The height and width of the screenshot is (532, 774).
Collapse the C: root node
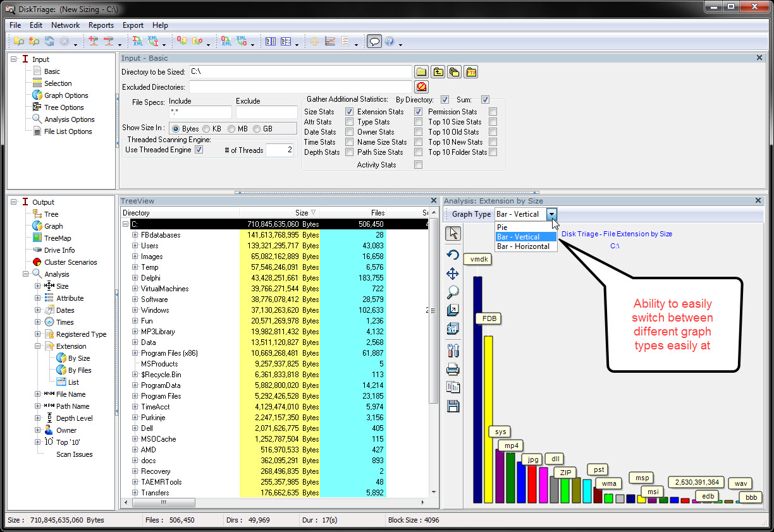pos(125,224)
